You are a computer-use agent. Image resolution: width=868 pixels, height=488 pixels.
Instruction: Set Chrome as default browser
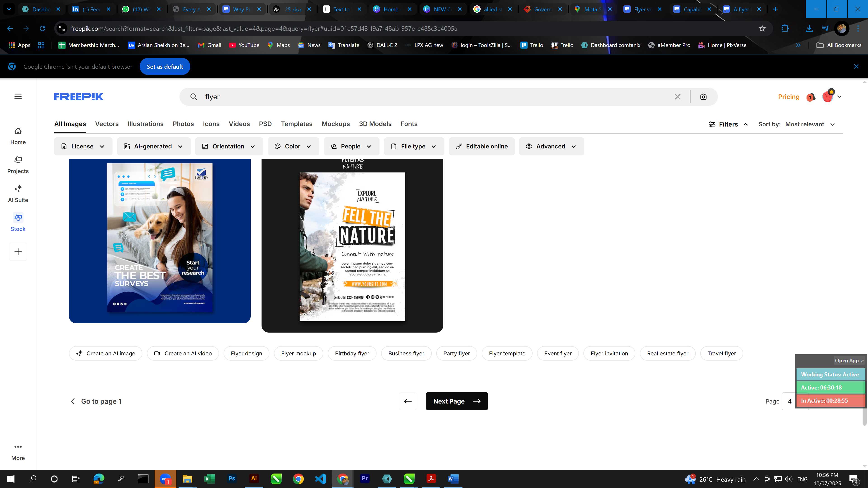tap(165, 67)
